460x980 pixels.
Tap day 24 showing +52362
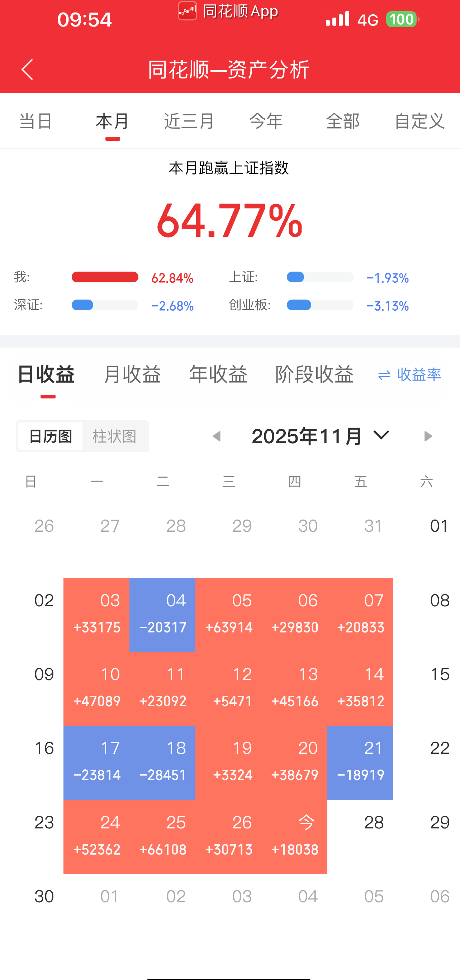pyautogui.click(x=96, y=837)
